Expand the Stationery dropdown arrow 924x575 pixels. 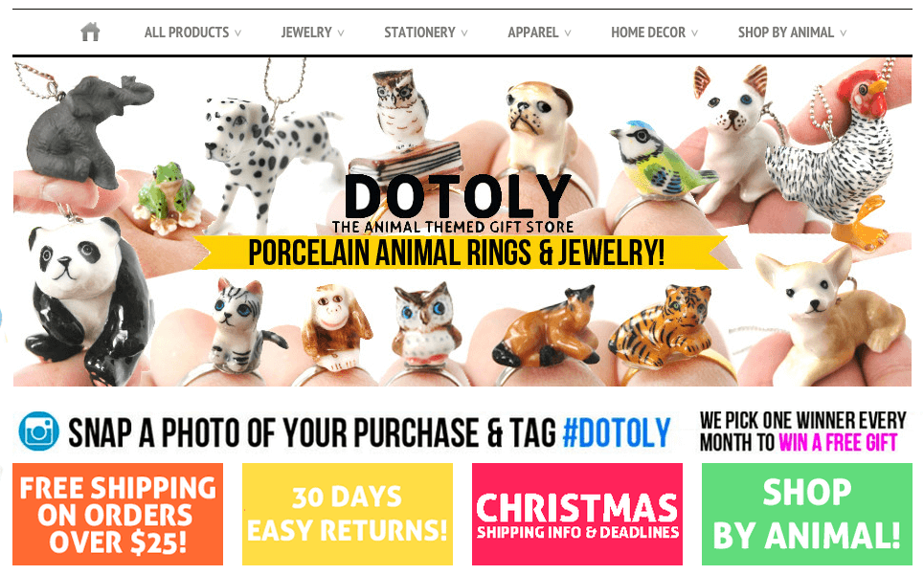pos(464,33)
